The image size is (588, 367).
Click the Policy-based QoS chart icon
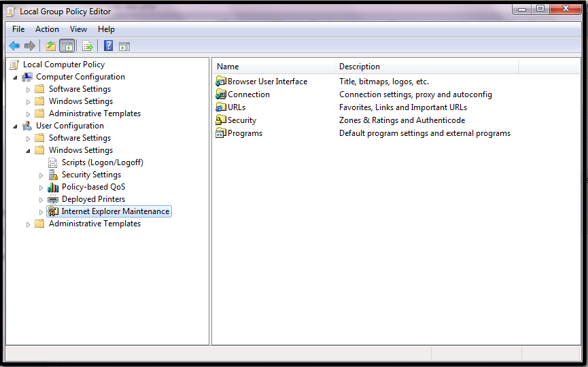point(53,187)
